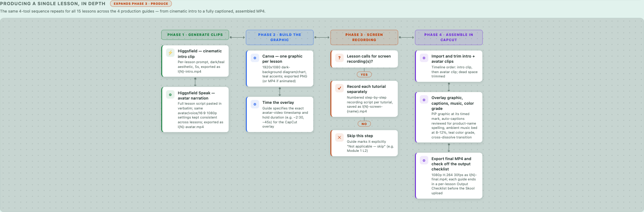Click the lightning icon on Higgsfield intro clip card

coord(170,53)
